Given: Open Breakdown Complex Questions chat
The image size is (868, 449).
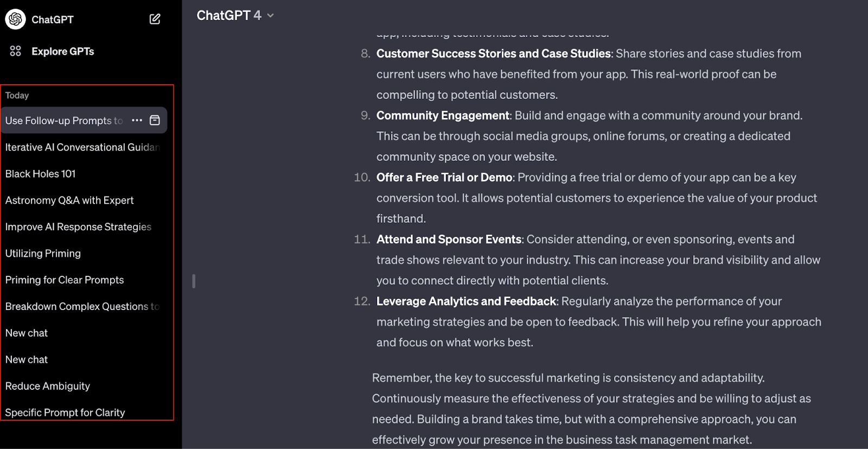Looking at the screenshot, I should tap(84, 307).
